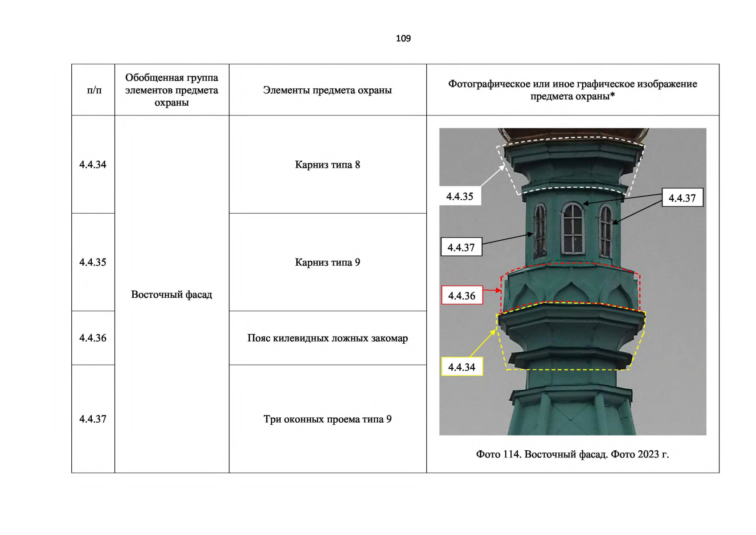
Task: Click yellow-bordered 4.4.34 label on photo
Action: pyautogui.click(x=462, y=367)
